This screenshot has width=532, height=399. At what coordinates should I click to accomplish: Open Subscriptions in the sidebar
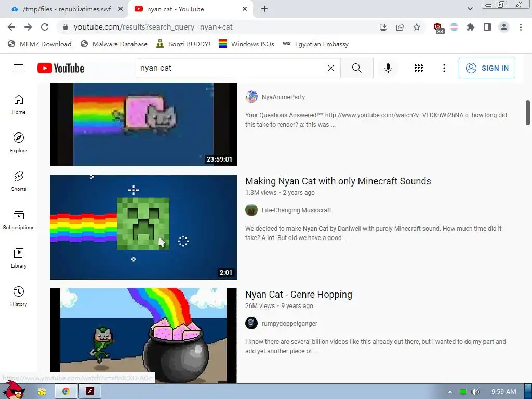19,220
